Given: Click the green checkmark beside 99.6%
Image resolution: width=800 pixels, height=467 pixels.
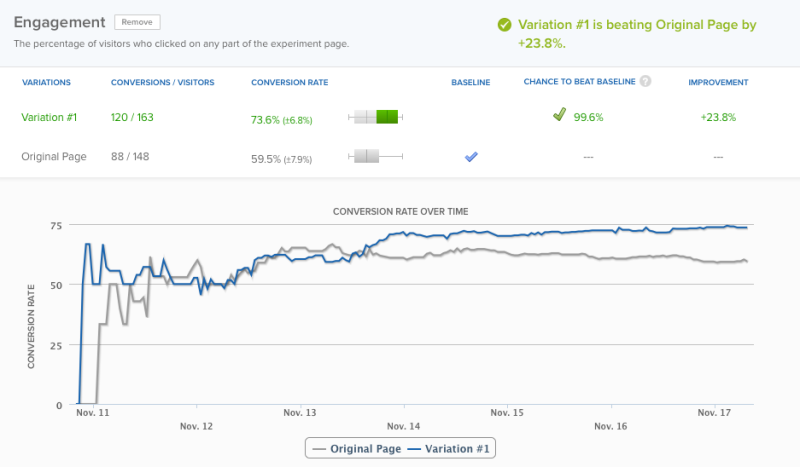Looking at the screenshot, I should pyautogui.click(x=560, y=114).
